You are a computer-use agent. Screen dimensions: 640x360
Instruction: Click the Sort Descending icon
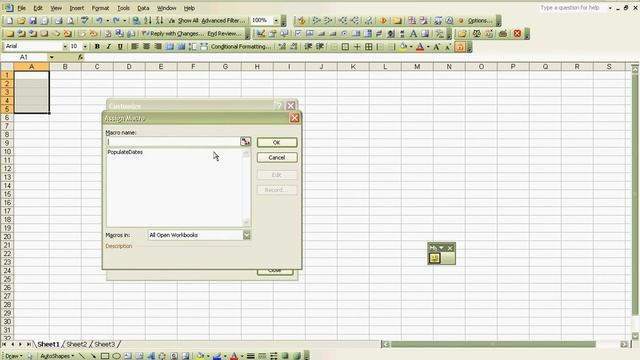click(159, 20)
